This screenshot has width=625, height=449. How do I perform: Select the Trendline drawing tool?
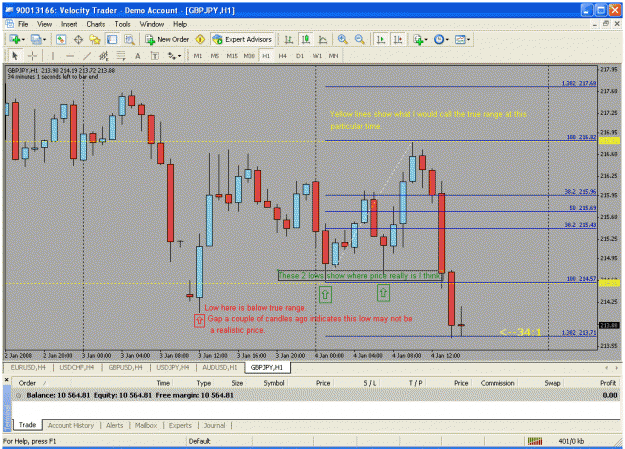tap(87, 56)
